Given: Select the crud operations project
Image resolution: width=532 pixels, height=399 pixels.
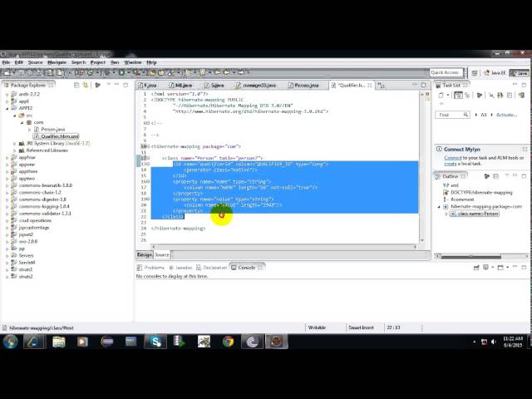Looking at the screenshot, I should click(35, 220).
